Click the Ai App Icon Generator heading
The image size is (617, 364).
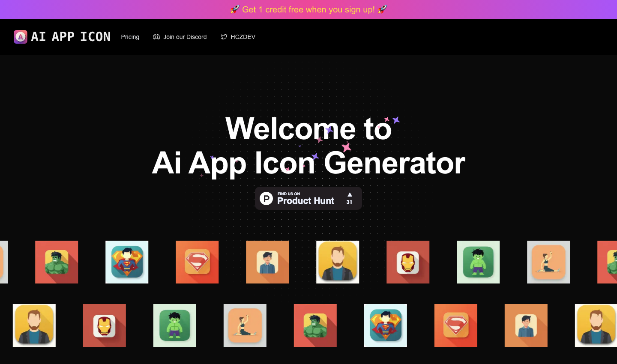tap(308, 163)
